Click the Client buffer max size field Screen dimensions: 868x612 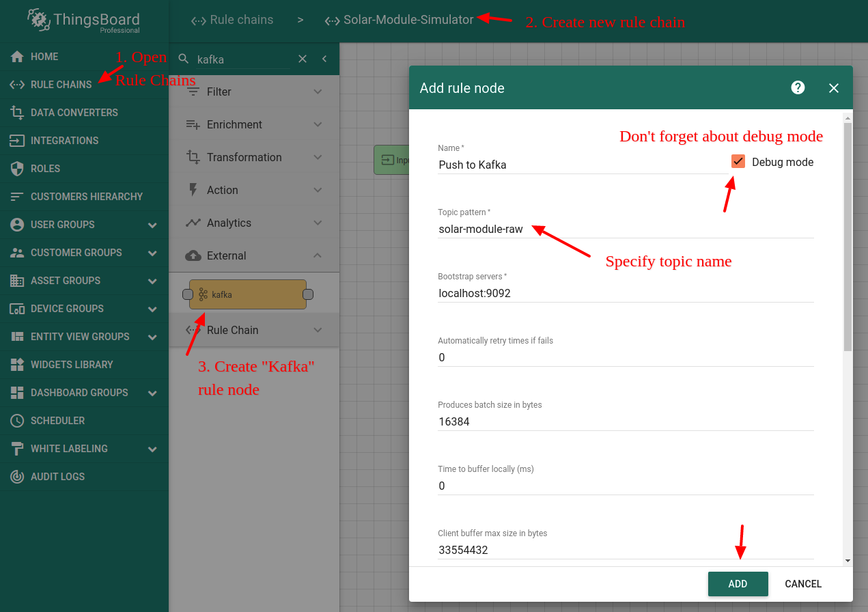pos(626,550)
